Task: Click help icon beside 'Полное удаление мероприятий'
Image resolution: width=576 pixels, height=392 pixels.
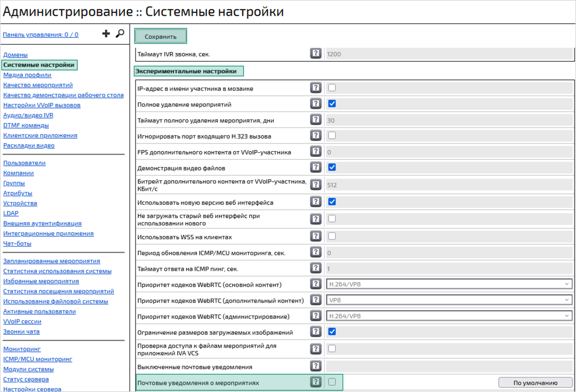Action: point(316,104)
